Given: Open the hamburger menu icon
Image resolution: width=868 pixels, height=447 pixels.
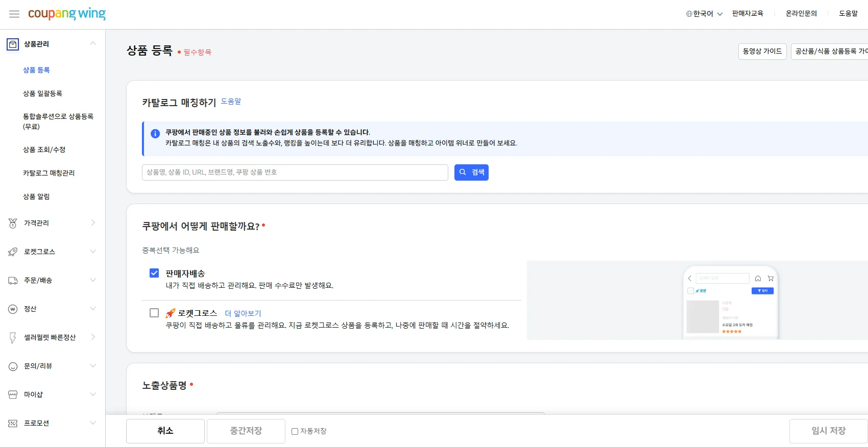Looking at the screenshot, I should point(14,14).
